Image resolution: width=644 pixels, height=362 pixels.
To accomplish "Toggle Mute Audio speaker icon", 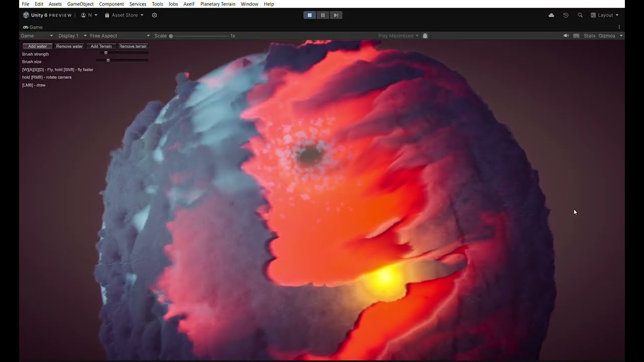I will (566, 36).
